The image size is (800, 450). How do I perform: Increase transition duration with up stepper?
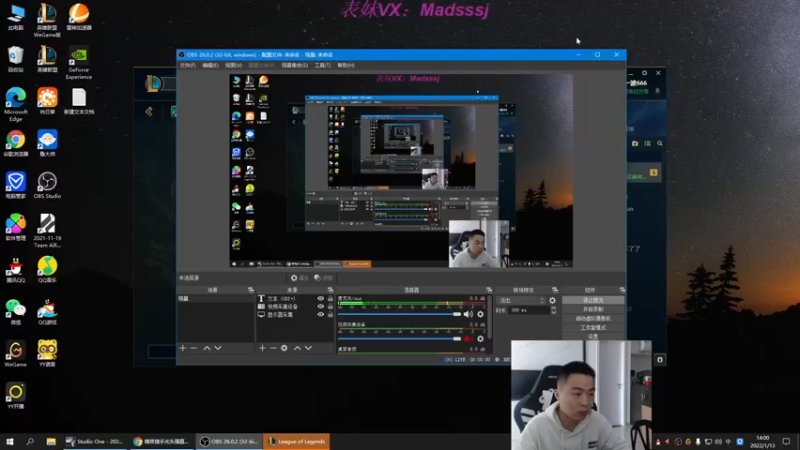coord(554,308)
